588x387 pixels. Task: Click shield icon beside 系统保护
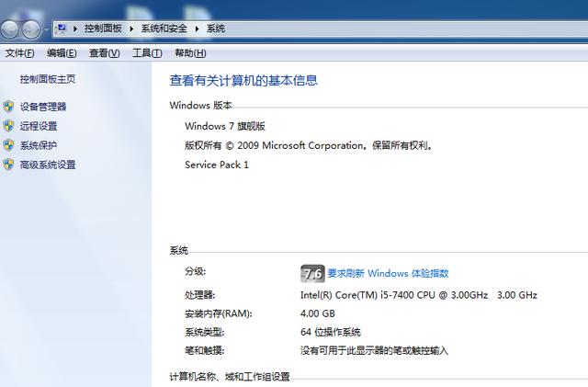(x=8, y=145)
